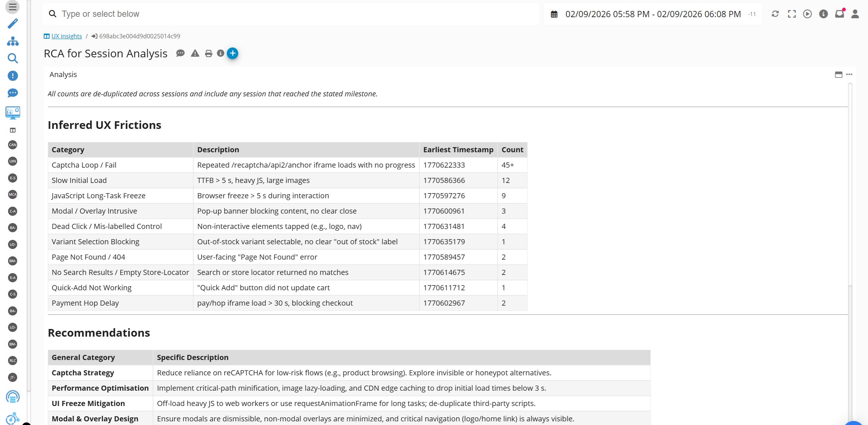Refresh the dashboard data
The image size is (868, 425).
(775, 14)
